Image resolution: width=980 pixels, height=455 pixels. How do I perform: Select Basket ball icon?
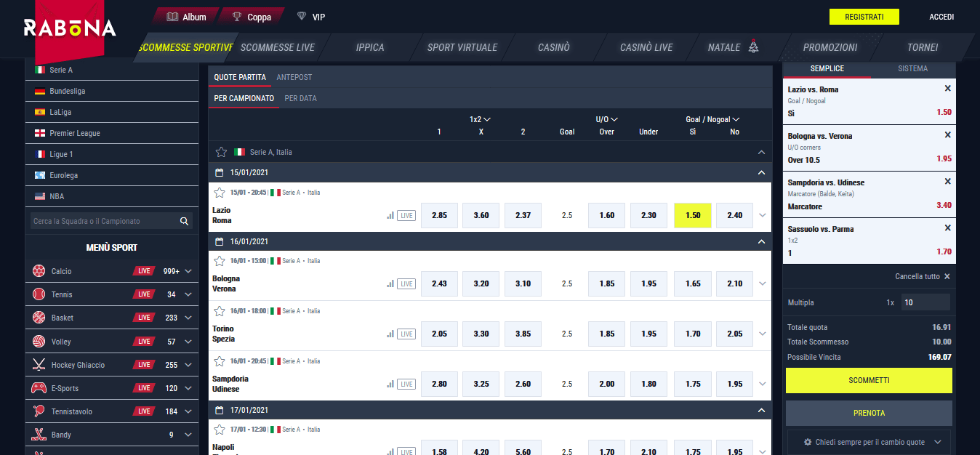click(x=39, y=318)
